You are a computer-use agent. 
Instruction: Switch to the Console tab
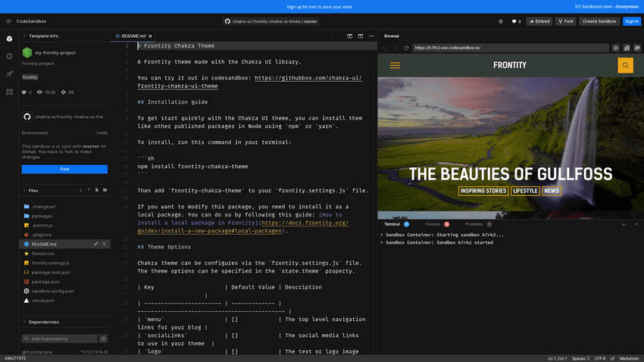tap(433, 224)
